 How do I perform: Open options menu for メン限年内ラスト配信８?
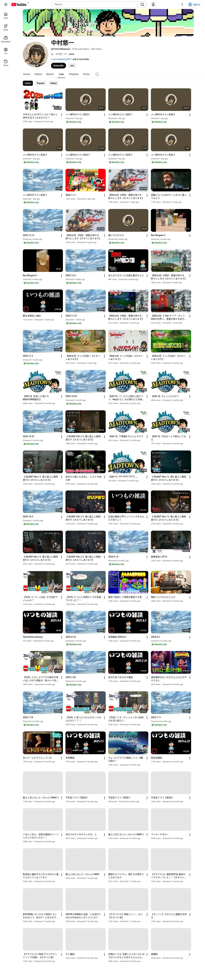pyautogui.click(x=104, y=115)
